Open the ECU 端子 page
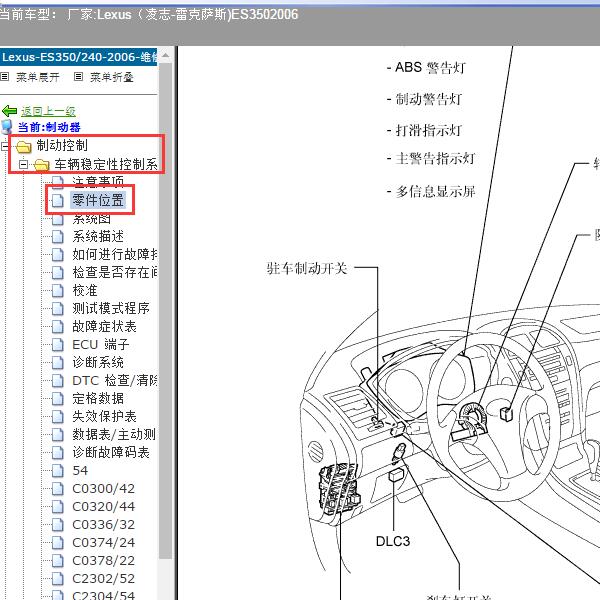Screen dimensions: 600x600 click(101, 344)
